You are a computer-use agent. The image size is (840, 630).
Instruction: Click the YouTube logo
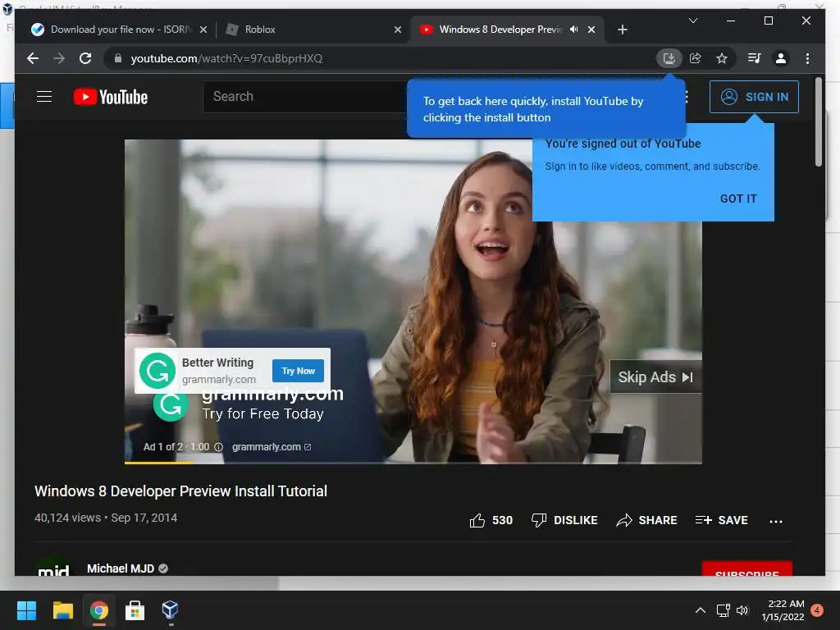(x=111, y=97)
